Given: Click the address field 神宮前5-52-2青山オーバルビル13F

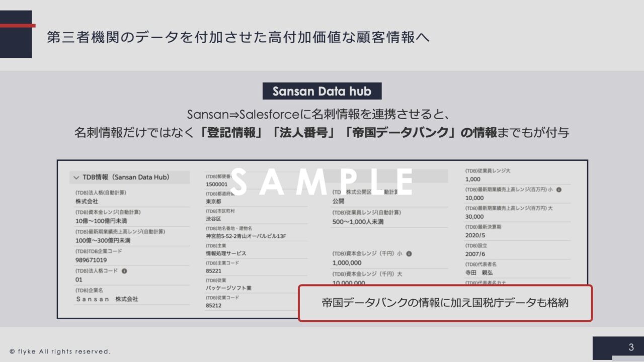Looking at the screenshot, I should (246, 236).
